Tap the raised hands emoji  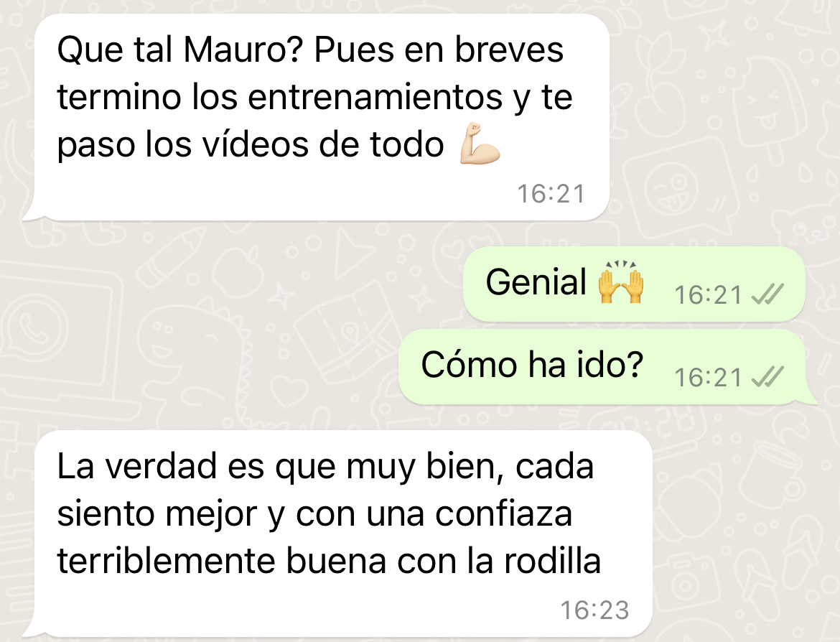[621, 282]
